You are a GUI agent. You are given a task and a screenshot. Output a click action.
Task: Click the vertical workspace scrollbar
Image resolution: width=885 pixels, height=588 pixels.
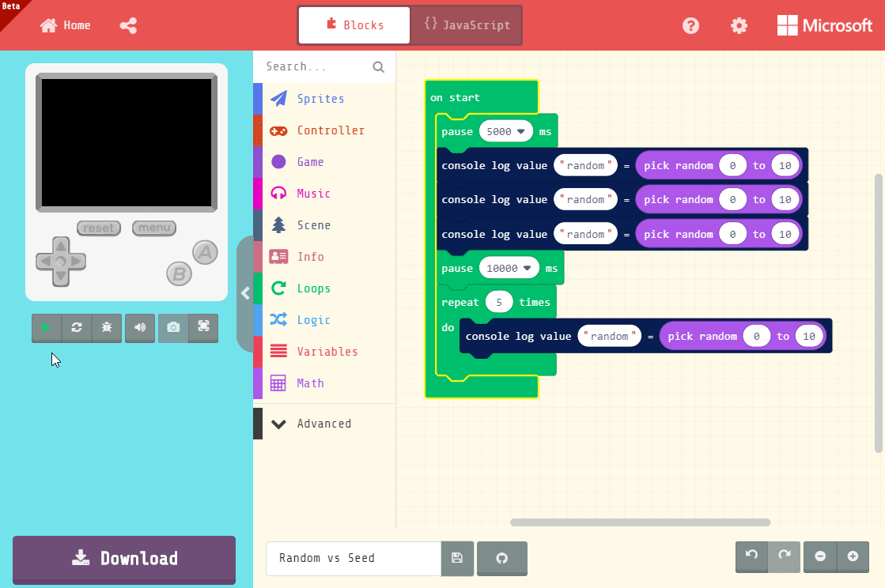coord(878,313)
